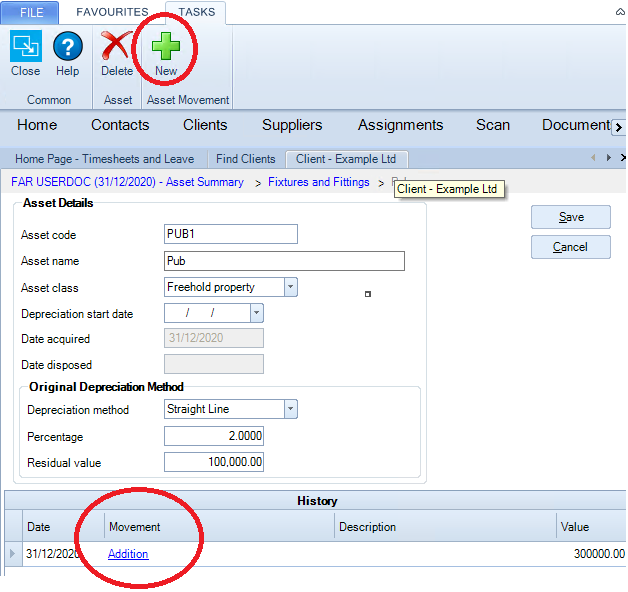
Task: Click FAR USERDOC Asset Summary breadcrumb link
Action: [x=127, y=182]
